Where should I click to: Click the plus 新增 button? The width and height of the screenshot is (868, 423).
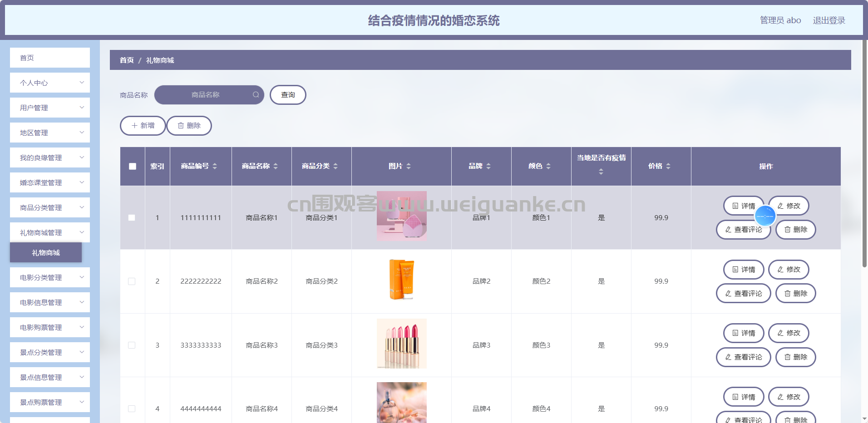click(x=143, y=126)
